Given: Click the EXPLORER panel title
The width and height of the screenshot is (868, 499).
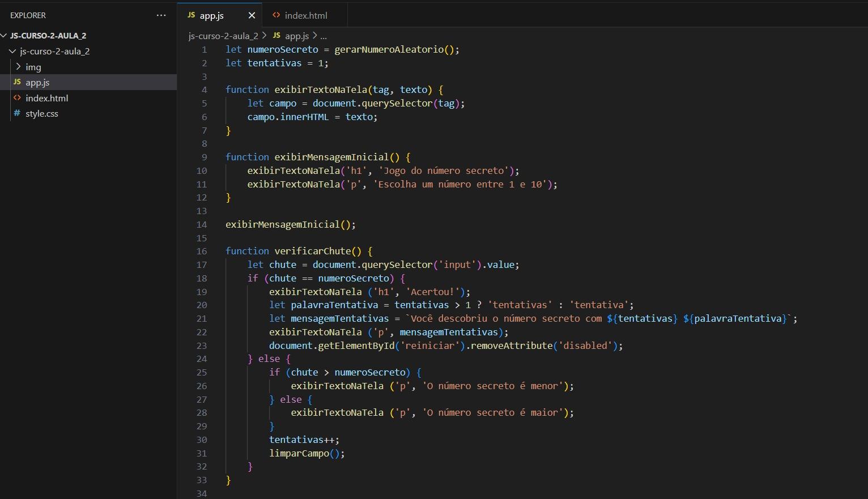Looking at the screenshot, I should pyautogui.click(x=28, y=15).
